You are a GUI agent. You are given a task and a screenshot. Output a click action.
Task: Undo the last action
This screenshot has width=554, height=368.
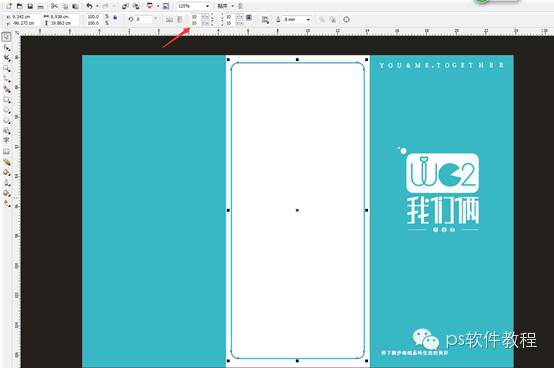[89, 6]
